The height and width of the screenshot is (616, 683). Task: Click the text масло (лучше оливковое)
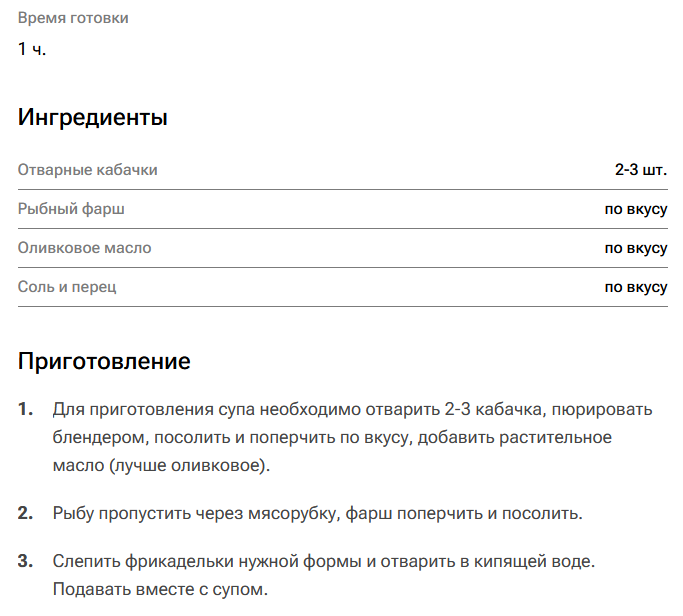pos(162,466)
